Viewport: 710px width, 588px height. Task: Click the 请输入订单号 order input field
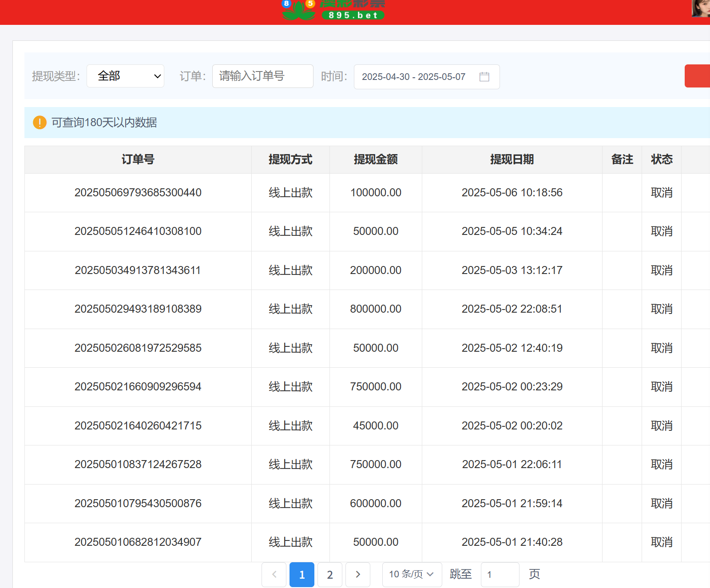pos(262,76)
